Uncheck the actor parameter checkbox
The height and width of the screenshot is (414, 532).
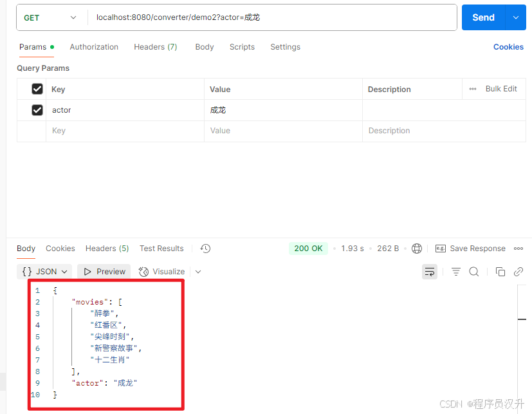37,110
